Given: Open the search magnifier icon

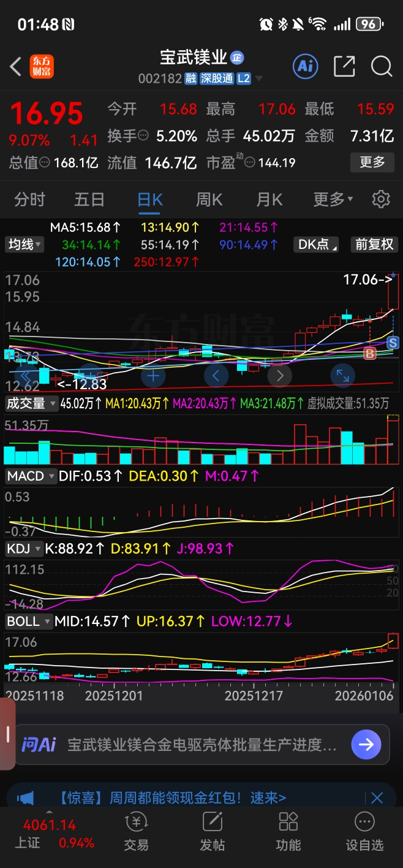Looking at the screenshot, I should click(382, 66).
